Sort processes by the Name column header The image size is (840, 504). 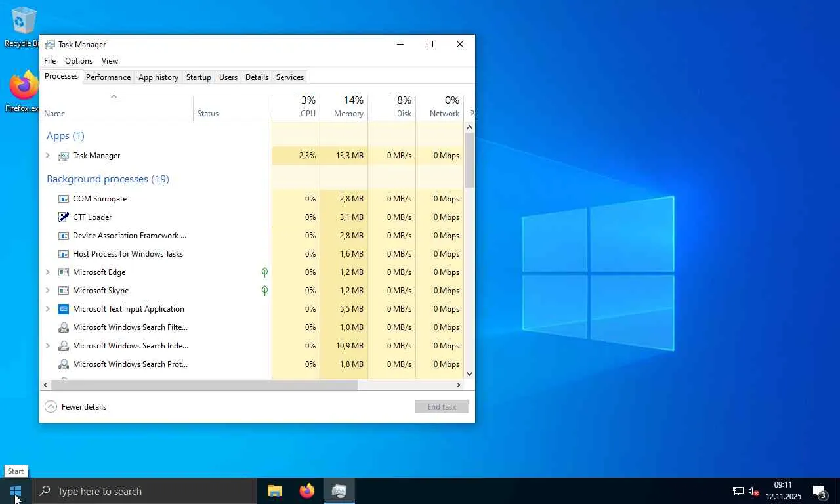coord(117,107)
